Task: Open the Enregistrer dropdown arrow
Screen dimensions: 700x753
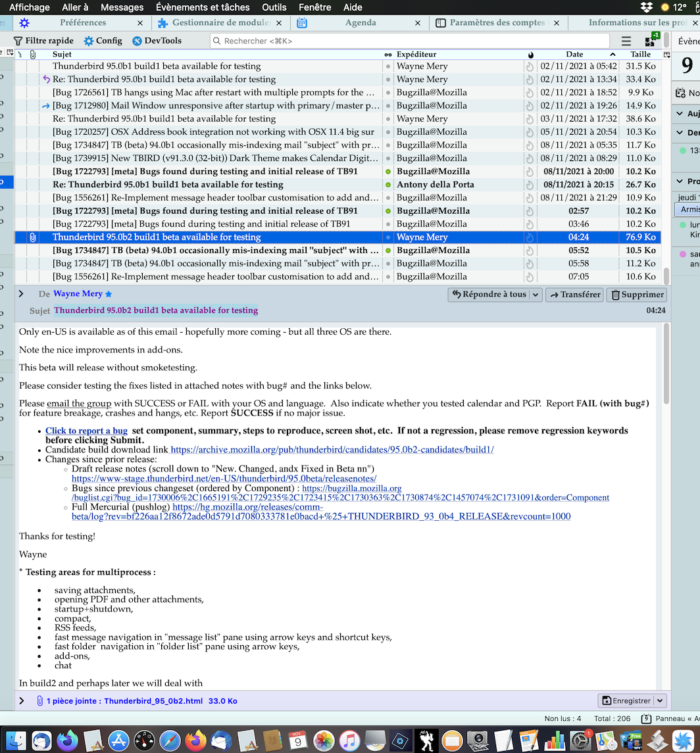Action: (x=660, y=701)
